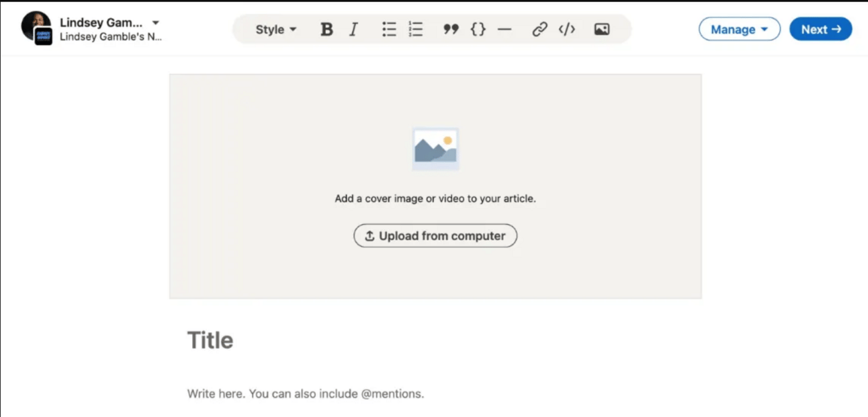Click the Next button
This screenshot has width=868, height=417.
point(821,30)
